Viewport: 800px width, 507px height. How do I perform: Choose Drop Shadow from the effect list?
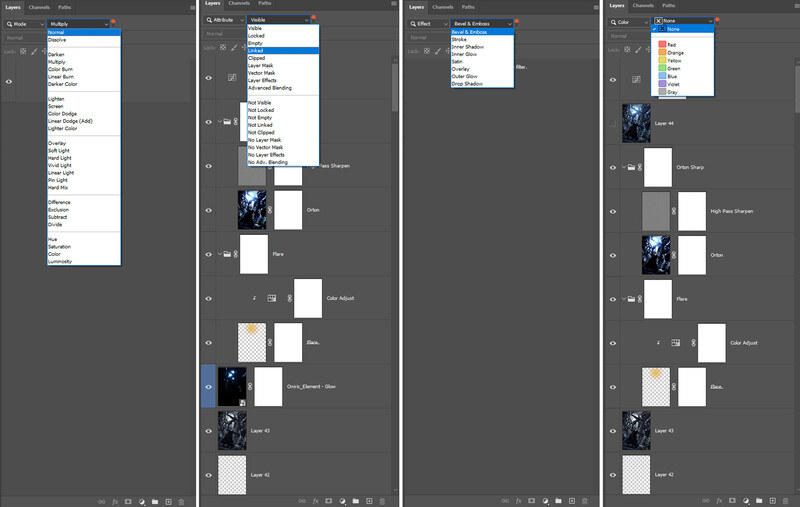pyautogui.click(x=482, y=84)
